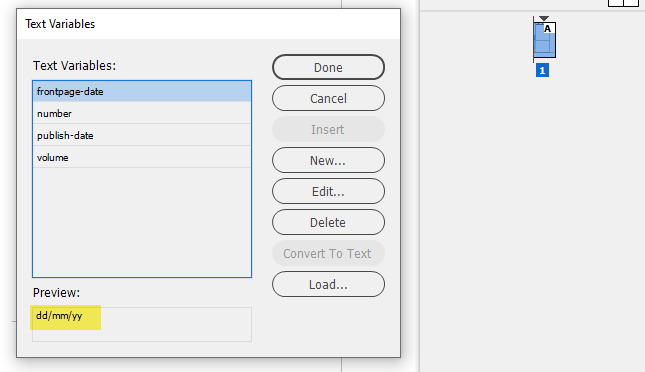This screenshot has width=645, height=372.
Task: Click the page number 1 label
Action: pos(542,70)
